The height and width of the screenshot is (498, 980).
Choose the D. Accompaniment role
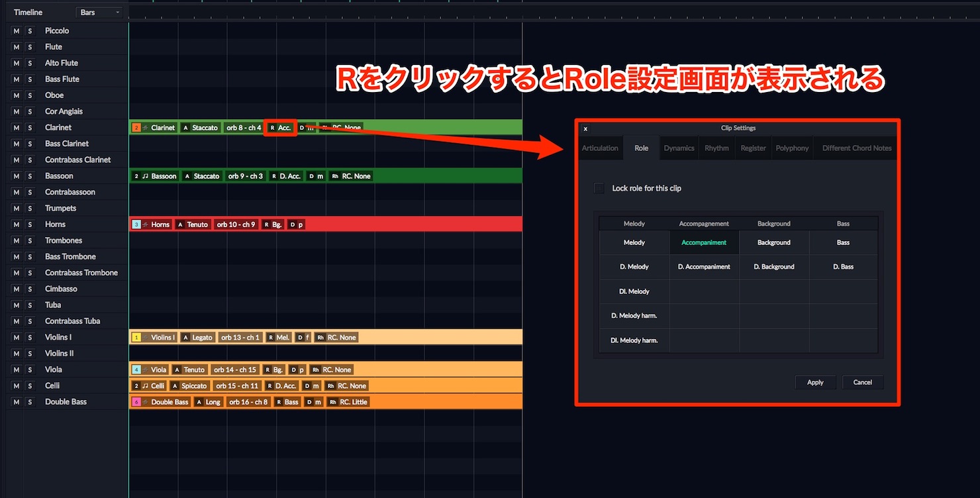click(704, 267)
